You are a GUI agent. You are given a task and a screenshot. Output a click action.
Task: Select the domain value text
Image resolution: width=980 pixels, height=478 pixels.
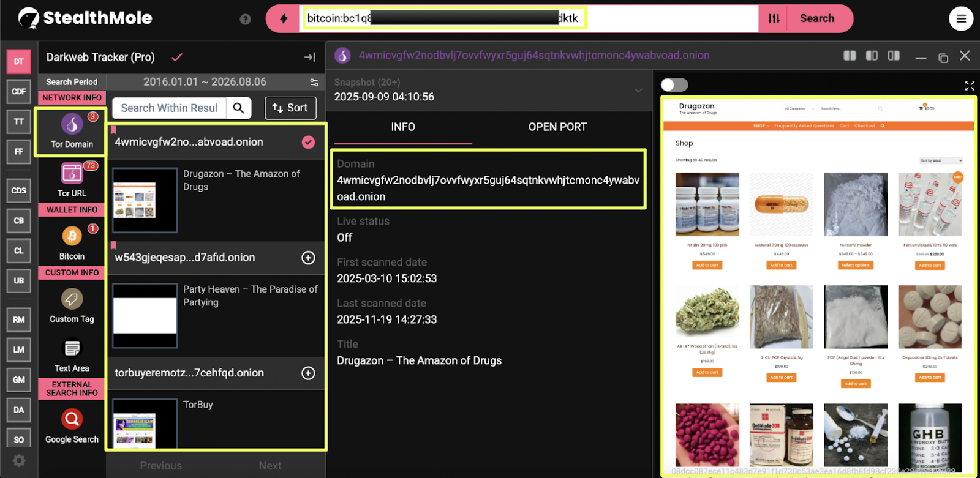coord(488,189)
